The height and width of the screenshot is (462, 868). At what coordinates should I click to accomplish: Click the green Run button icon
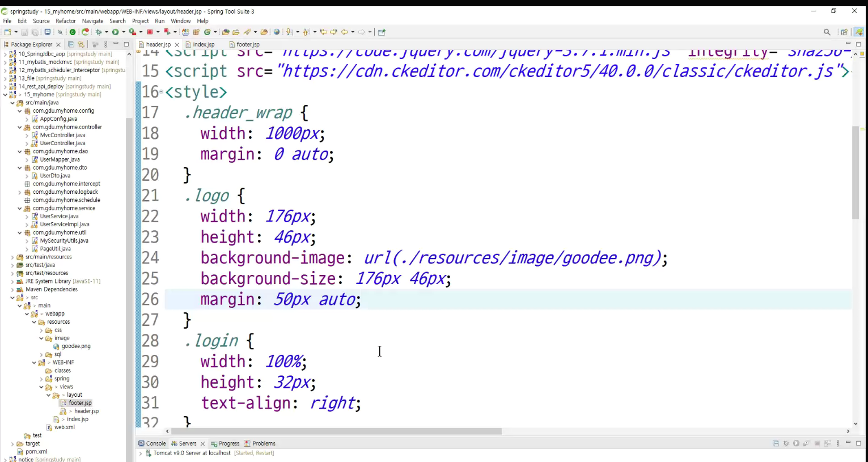tap(115, 32)
